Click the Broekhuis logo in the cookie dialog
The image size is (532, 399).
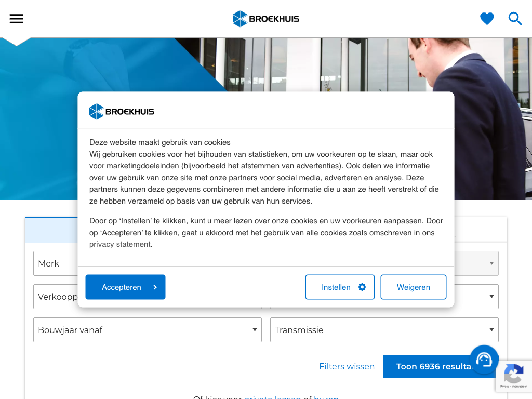[x=122, y=111]
